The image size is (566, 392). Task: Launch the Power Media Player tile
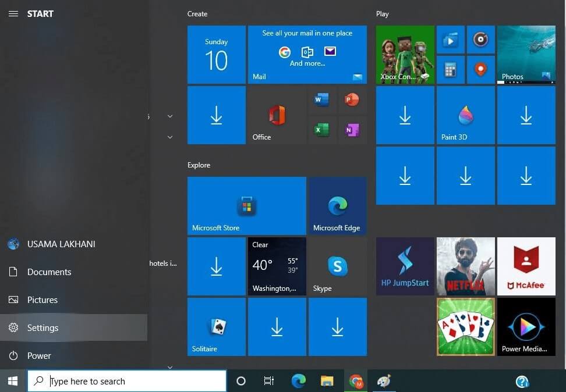pyautogui.click(x=526, y=327)
